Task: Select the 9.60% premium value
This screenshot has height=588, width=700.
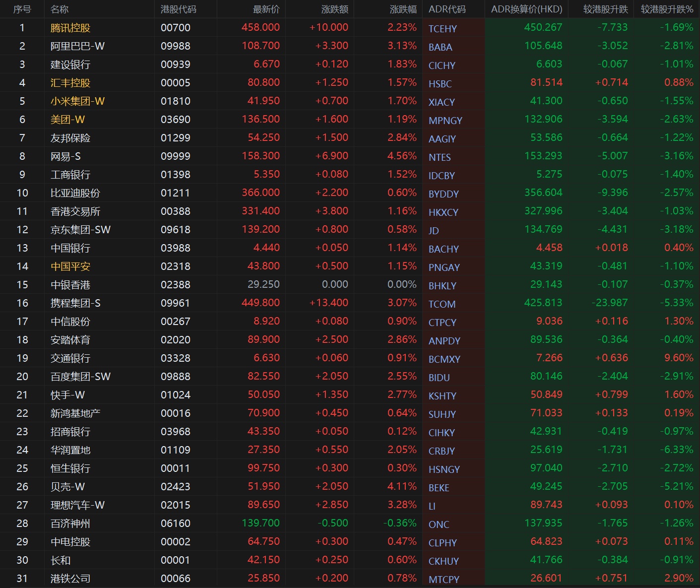Action: pyautogui.click(x=679, y=358)
